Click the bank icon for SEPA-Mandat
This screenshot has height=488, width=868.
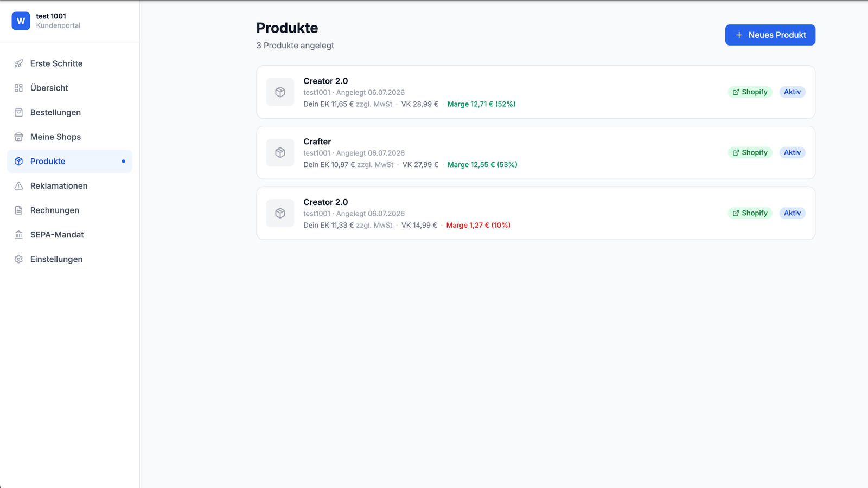click(18, 235)
